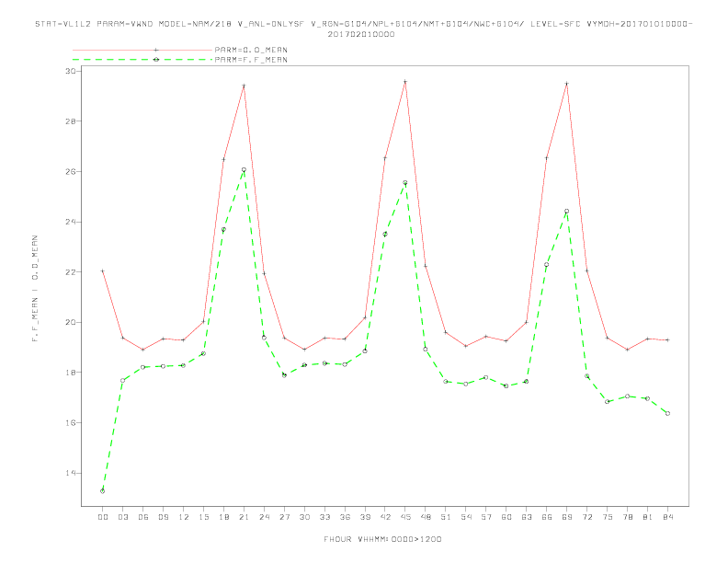The height and width of the screenshot is (563, 728).
Task: Click the red O.O_MEAN peak marker at hour 21
Action: pos(244,86)
